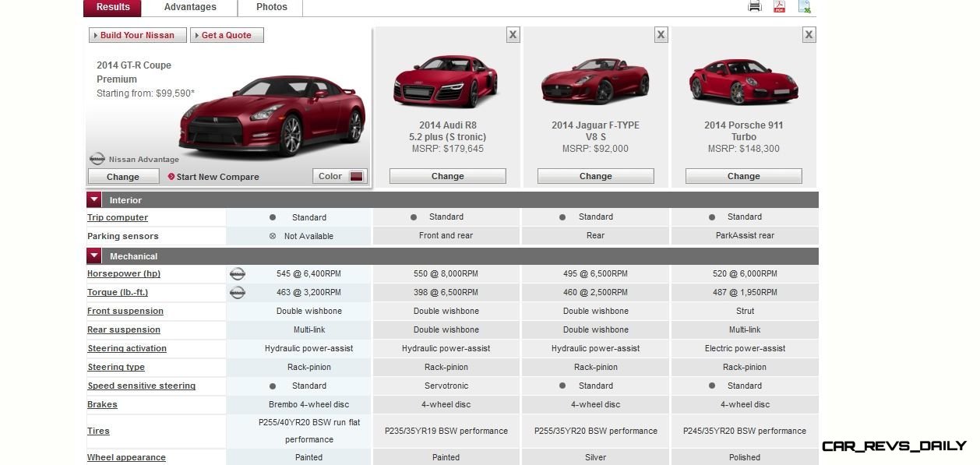Image resolution: width=980 pixels, height=465 pixels.
Task: Click 'Starting from: $99,590*' price
Action: coord(146,93)
